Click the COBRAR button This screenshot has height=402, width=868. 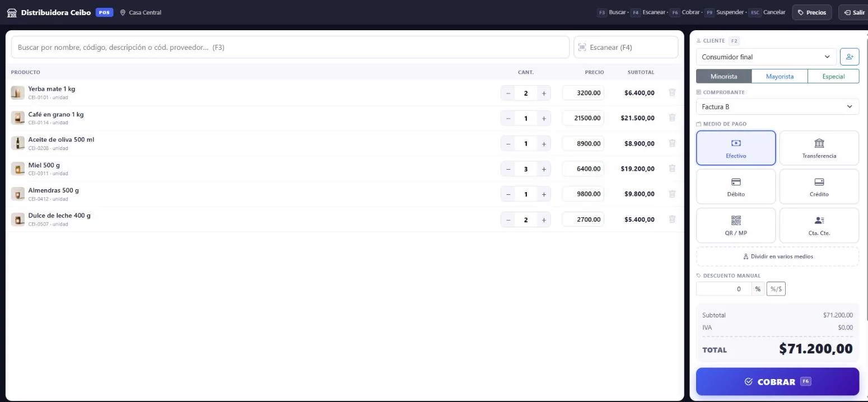click(x=777, y=382)
